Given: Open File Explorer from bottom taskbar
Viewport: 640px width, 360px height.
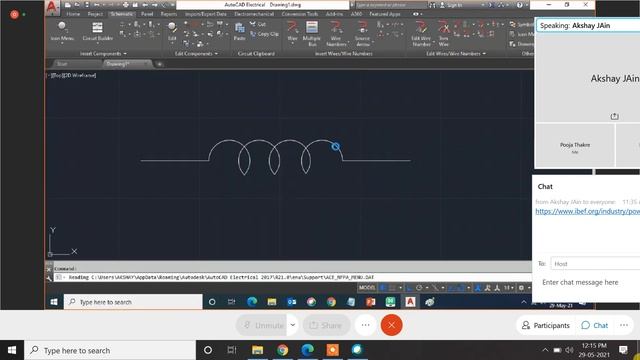Looking at the screenshot, I should click(x=257, y=350).
